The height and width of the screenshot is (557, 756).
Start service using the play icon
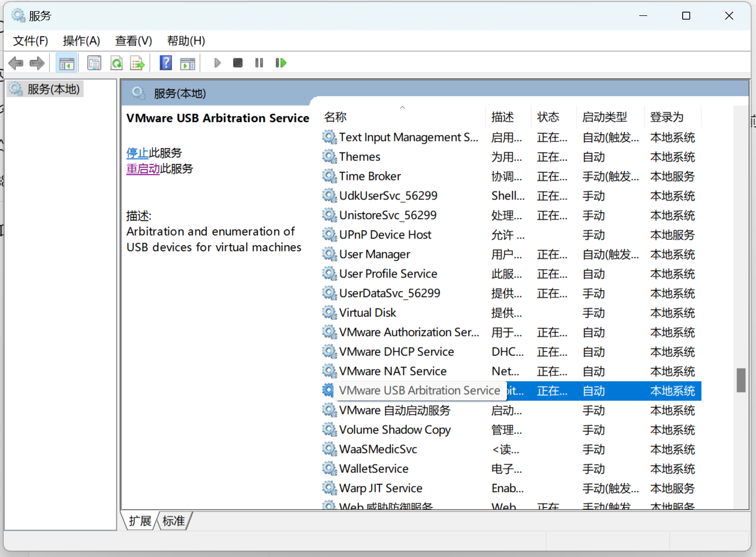pyautogui.click(x=217, y=63)
